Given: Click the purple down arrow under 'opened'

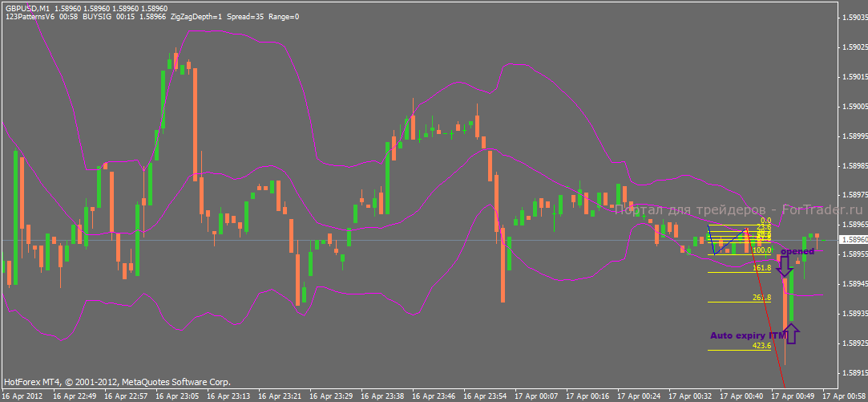Looking at the screenshot, I should coord(785,266).
